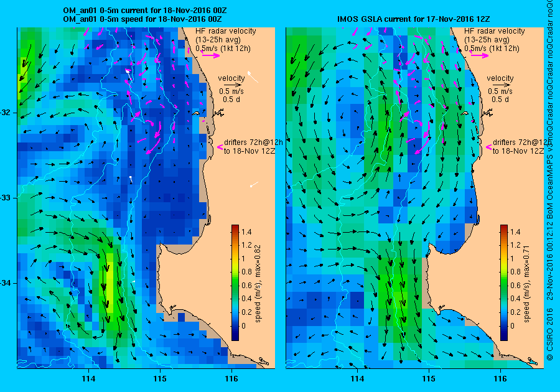Click longitude label '115' under OM_an01 map
The image size is (560, 392).
160,379
